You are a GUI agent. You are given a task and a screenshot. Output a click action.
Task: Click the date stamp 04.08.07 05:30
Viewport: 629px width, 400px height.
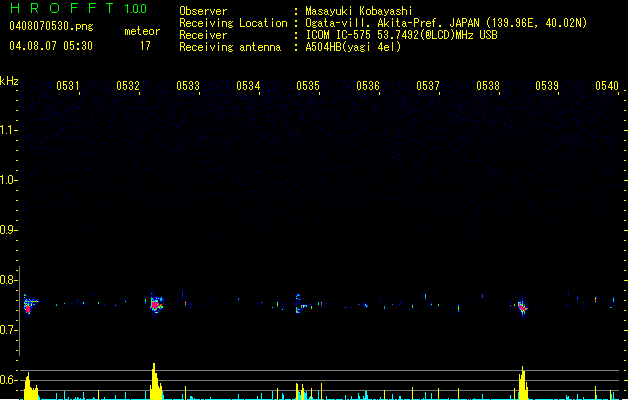(x=51, y=46)
